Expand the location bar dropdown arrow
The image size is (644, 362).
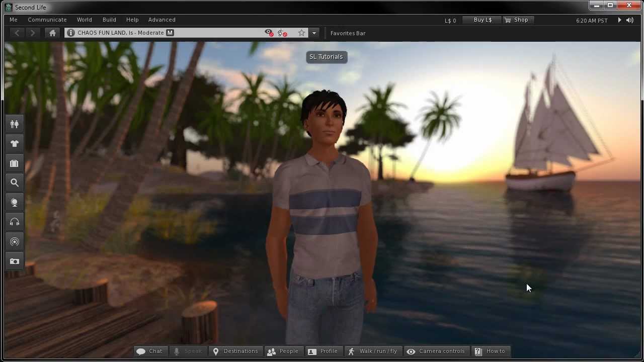pyautogui.click(x=314, y=33)
